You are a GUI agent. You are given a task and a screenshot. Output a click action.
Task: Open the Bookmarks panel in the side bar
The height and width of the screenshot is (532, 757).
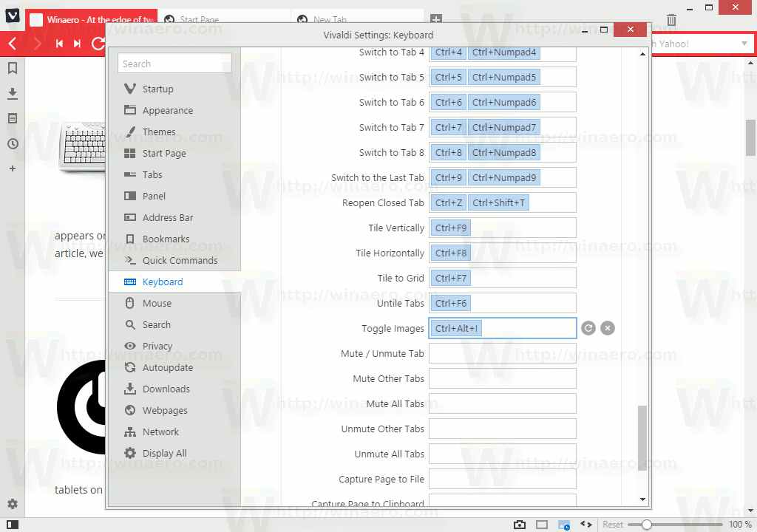(x=12, y=66)
